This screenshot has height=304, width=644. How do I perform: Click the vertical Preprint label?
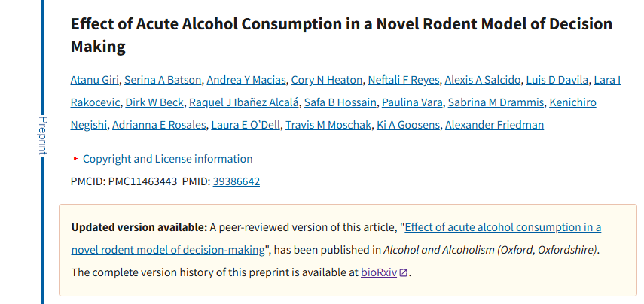pyautogui.click(x=42, y=135)
